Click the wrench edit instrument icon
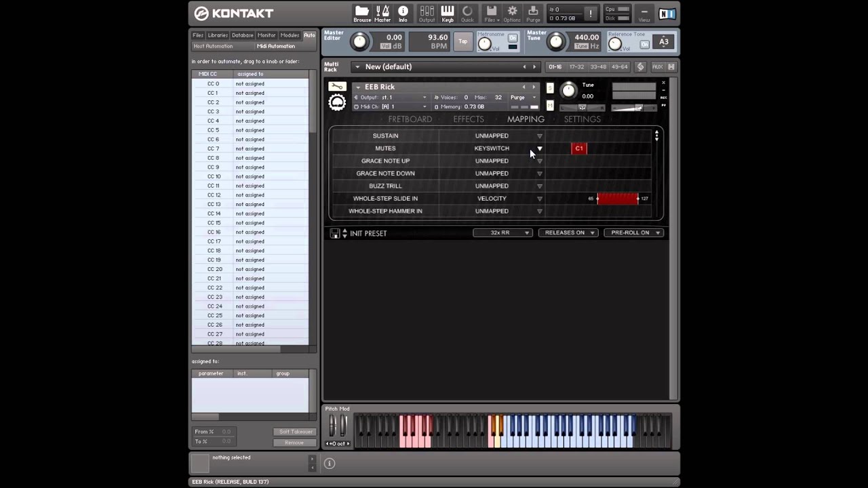This screenshot has width=868, height=488. [x=337, y=87]
